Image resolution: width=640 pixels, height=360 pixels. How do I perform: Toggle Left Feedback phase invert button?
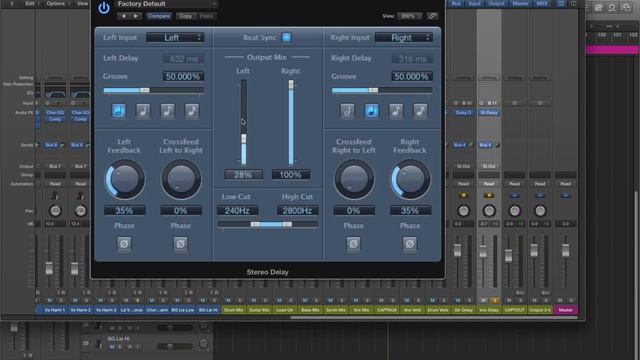click(124, 244)
